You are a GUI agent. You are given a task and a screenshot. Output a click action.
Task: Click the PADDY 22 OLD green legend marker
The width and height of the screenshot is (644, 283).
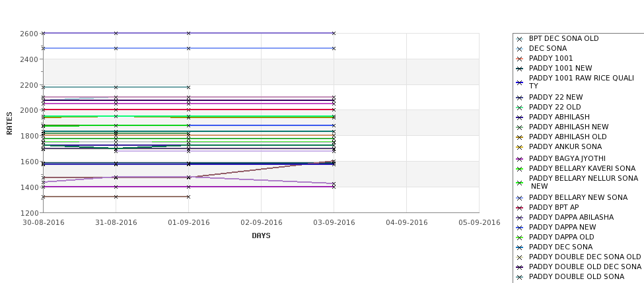pyautogui.click(x=520, y=108)
